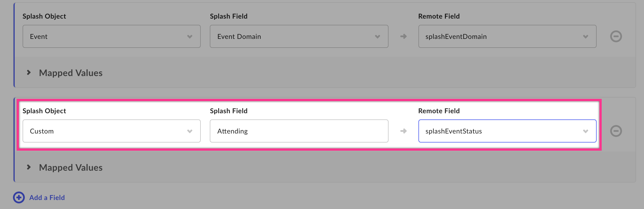Remove the Attending mapping row
Screen dimensions: 644x209
pyautogui.click(x=616, y=131)
